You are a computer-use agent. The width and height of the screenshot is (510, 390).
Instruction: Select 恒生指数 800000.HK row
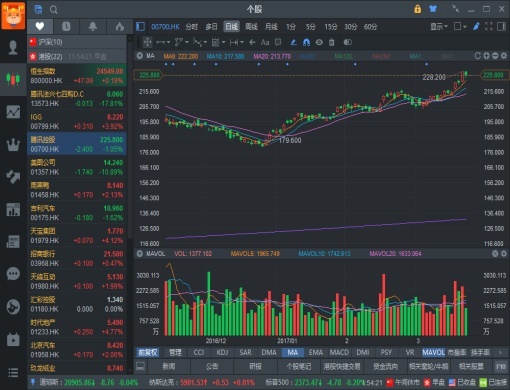point(77,76)
